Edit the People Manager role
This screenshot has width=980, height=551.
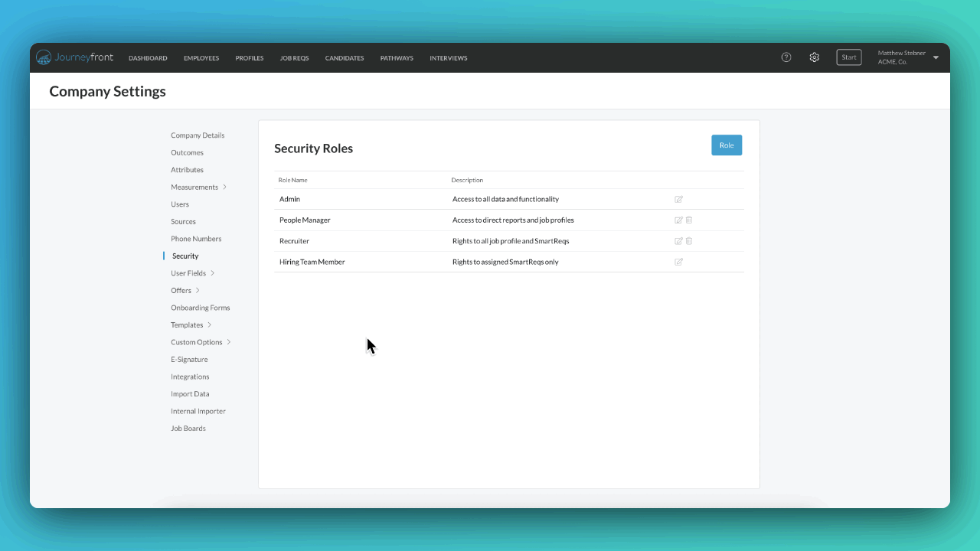click(678, 220)
